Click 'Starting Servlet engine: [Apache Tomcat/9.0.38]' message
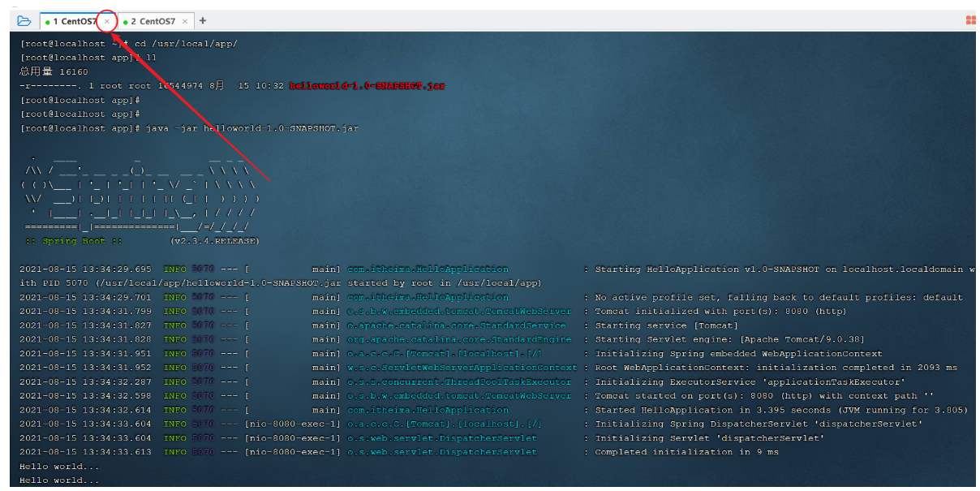The height and width of the screenshot is (491, 980). pos(730,339)
